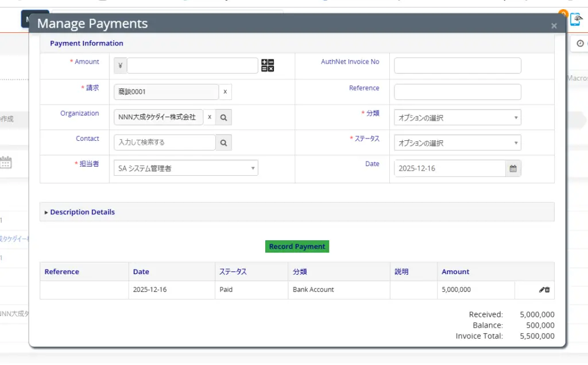Open the 担当者 dropdown showing SA システム管理者

click(185, 168)
